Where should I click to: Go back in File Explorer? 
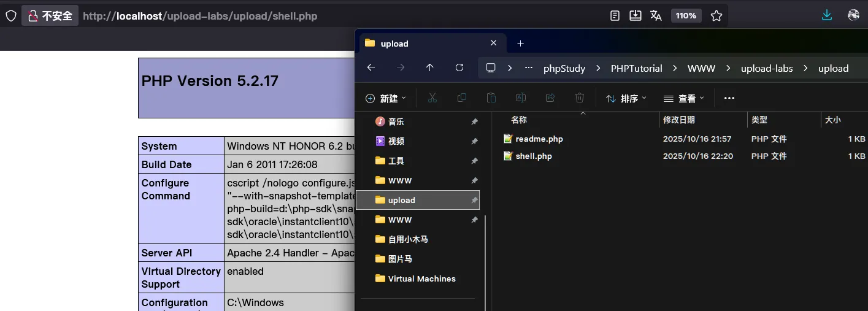click(x=371, y=67)
